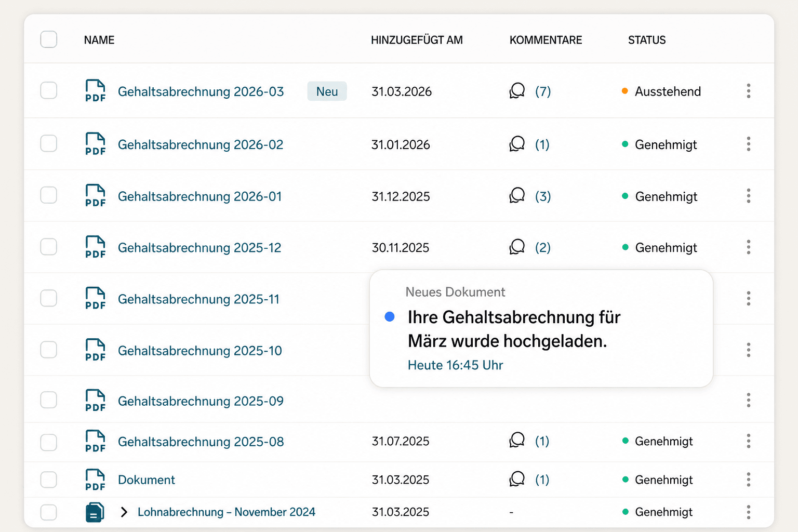The width and height of the screenshot is (798, 532).
Task: Sort by HINZUGEFÜGT AM column header
Action: coord(417,40)
